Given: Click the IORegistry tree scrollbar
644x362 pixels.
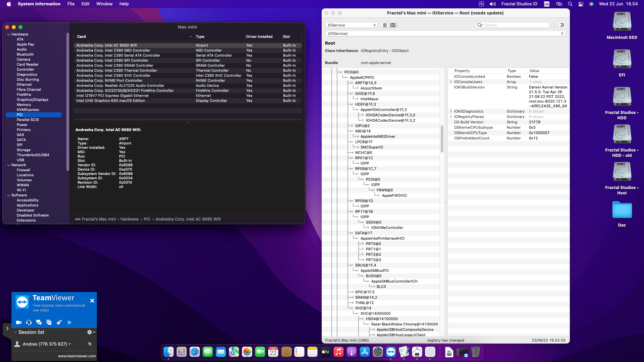Looking at the screenshot, I should (442, 139).
